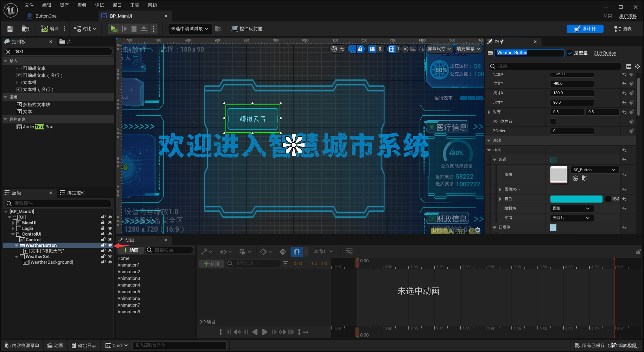Image resolution: width=644 pixels, height=352 pixels.
Task: Click browse-to-asset folder icon under SF_Button
Action: point(585,178)
